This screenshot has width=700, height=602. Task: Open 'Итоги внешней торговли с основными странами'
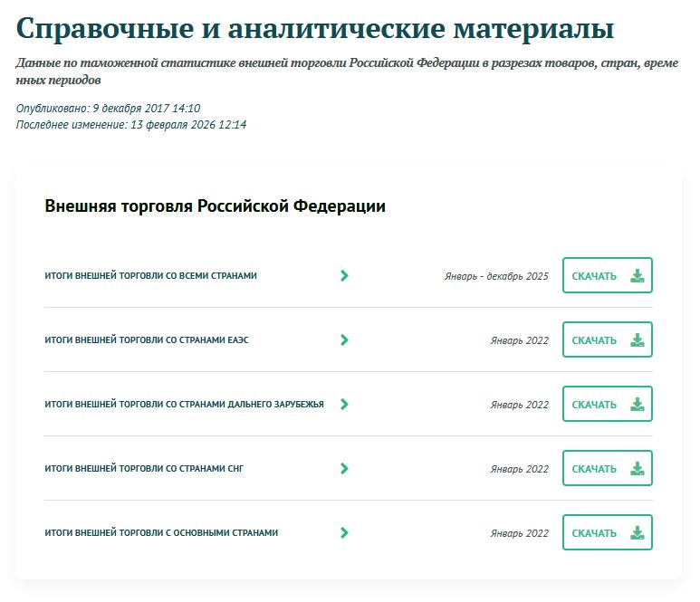(161, 533)
